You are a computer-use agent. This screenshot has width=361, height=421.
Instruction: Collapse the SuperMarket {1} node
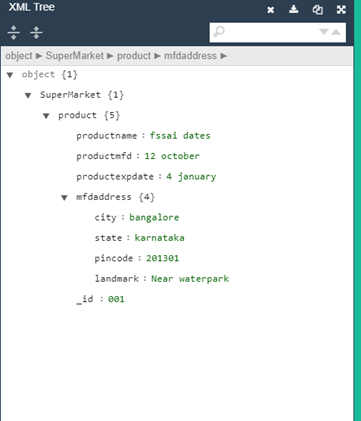pos(28,96)
